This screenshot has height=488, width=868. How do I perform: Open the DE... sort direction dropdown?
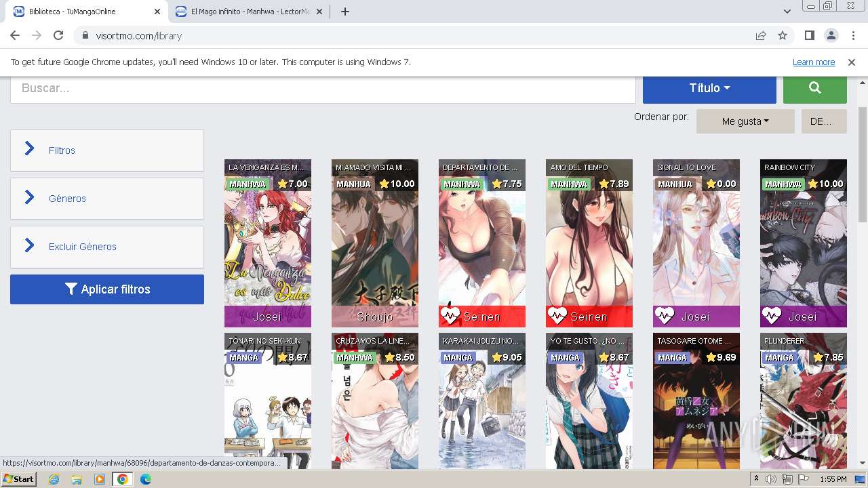[824, 121]
